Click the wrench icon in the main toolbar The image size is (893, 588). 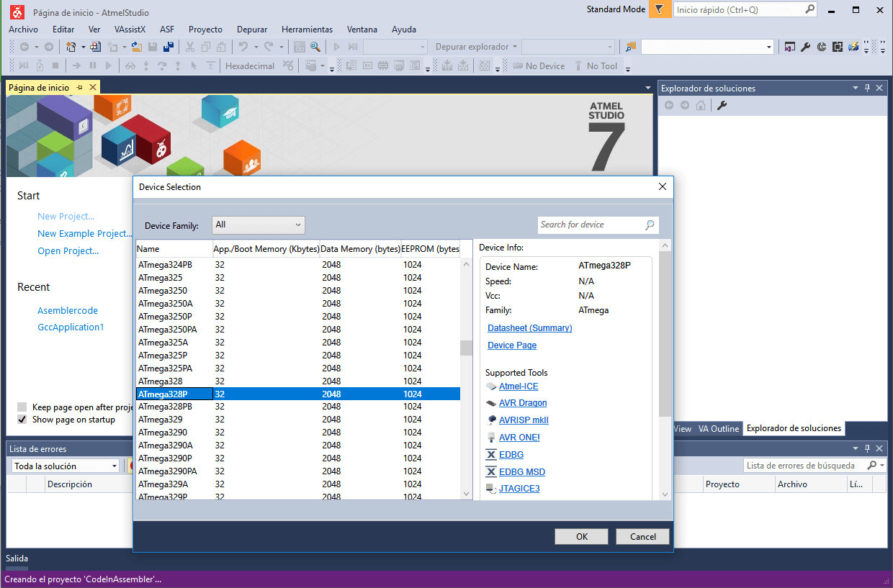806,47
